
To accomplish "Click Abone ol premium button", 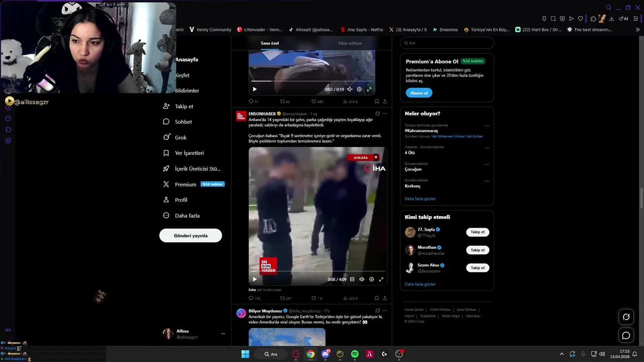I will [419, 93].
